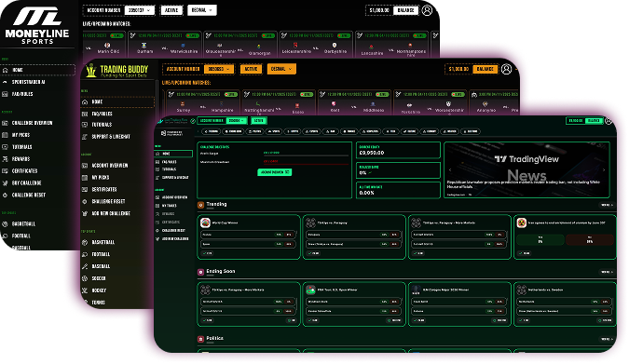The image size is (629, 364).
Task: Open white Decimal dropdown in Moneyline header
Action: 202,10
